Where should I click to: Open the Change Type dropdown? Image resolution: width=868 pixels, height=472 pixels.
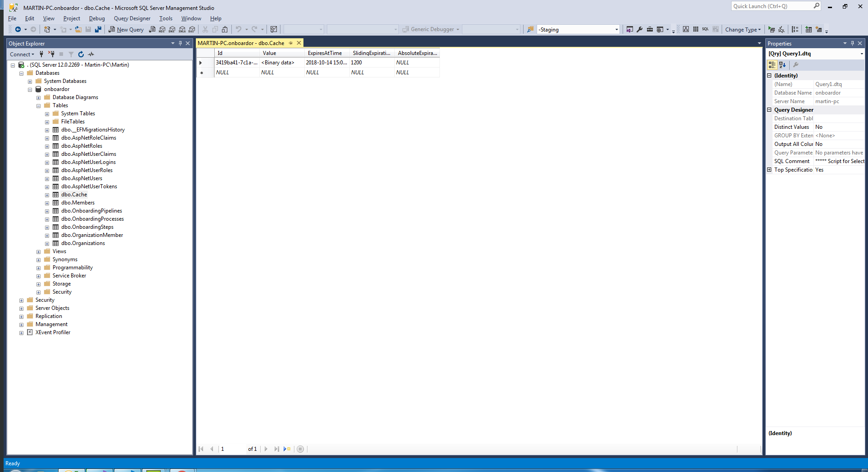tap(743, 29)
